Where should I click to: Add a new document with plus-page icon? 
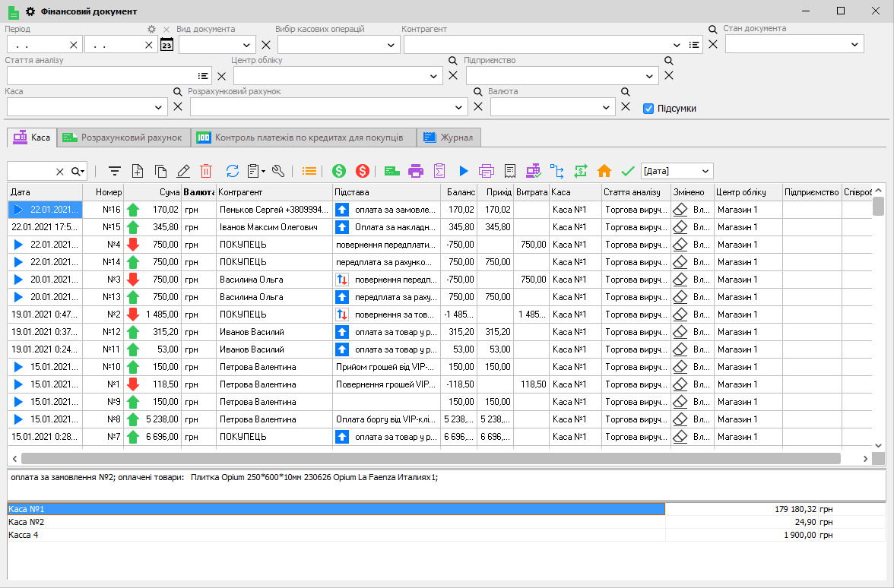click(138, 171)
